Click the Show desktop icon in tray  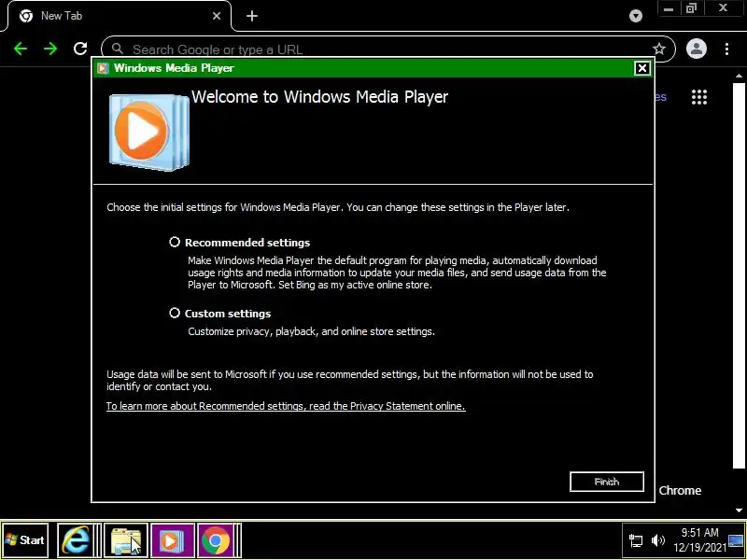point(737,540)
